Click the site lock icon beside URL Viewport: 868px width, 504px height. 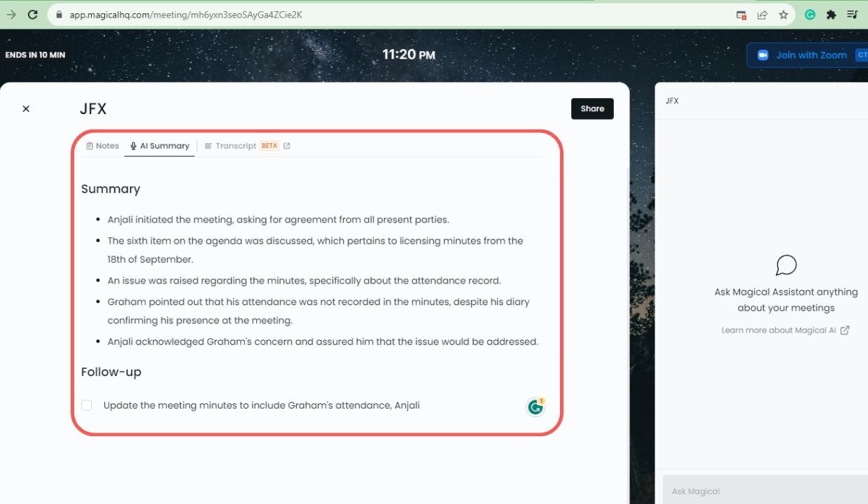point(59,15)
